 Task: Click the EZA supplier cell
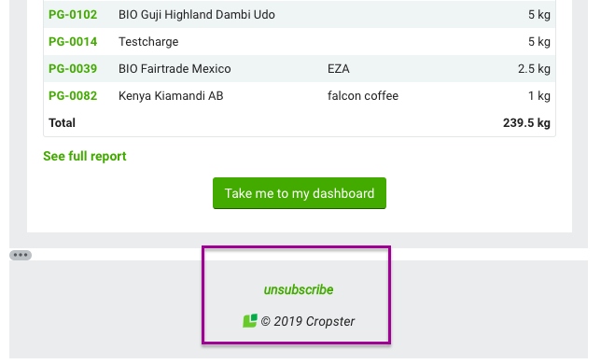(339, 68)
